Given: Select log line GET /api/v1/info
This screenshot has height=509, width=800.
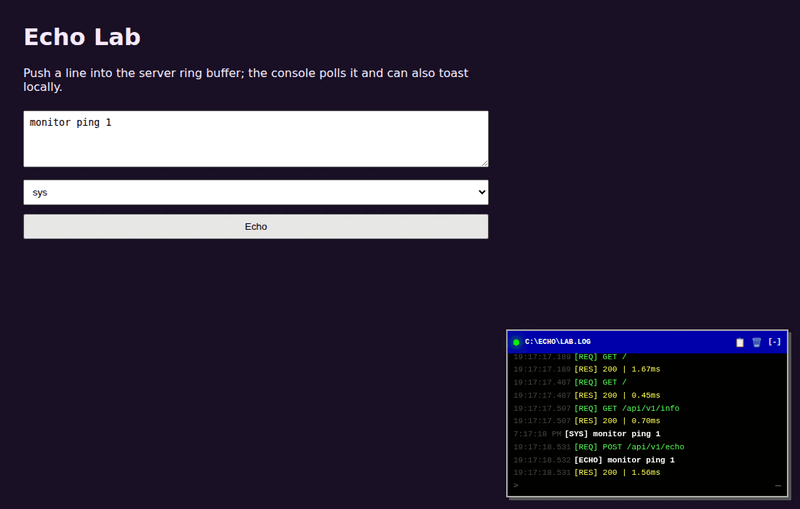Looking at the screenshot, I should pos(596,408).
